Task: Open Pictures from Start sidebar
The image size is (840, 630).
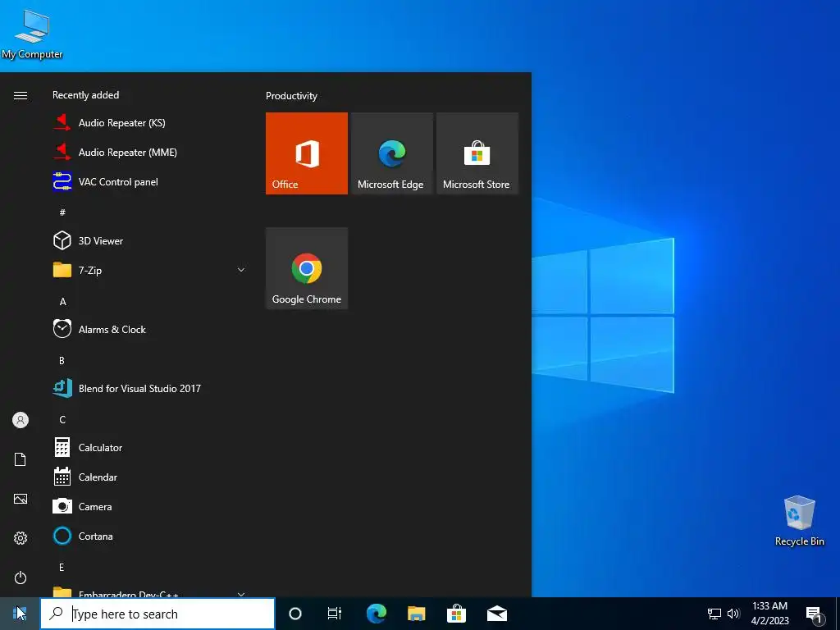Action: click(x=21, y=499)
